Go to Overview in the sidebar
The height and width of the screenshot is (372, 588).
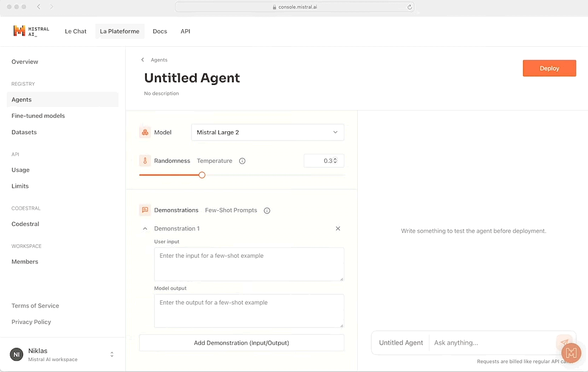click(25, 61)
